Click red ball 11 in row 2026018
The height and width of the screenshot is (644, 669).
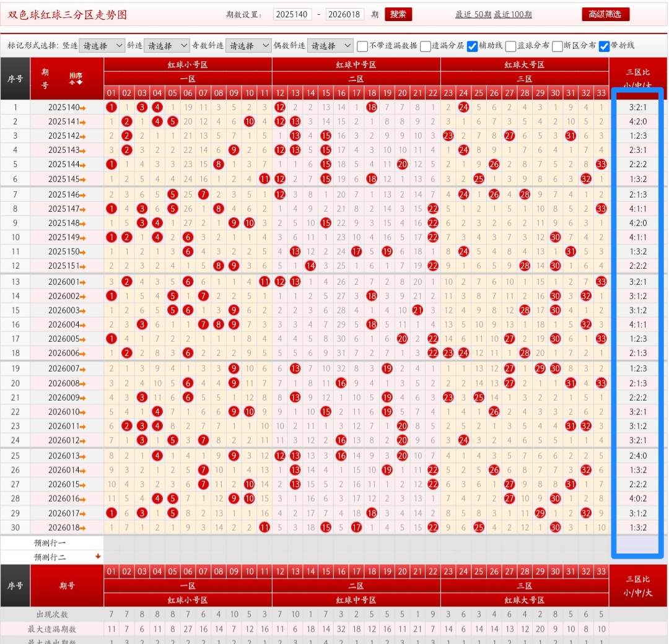[265, 528]
